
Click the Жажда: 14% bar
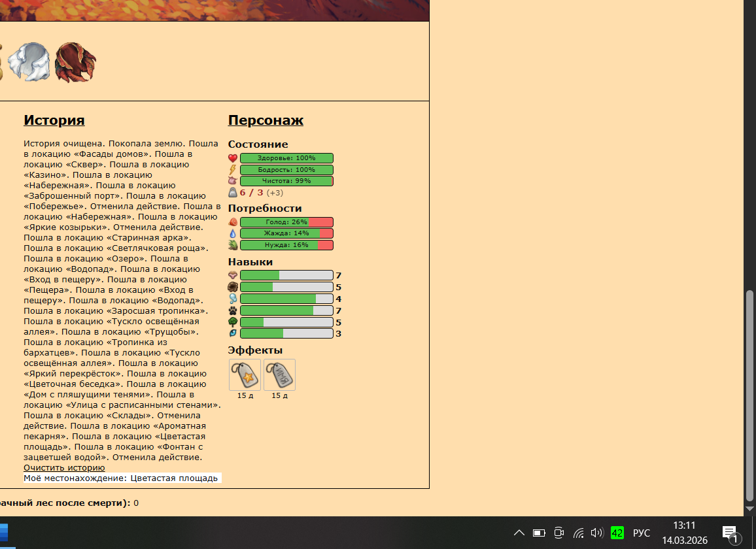click(x=286, y=233)
